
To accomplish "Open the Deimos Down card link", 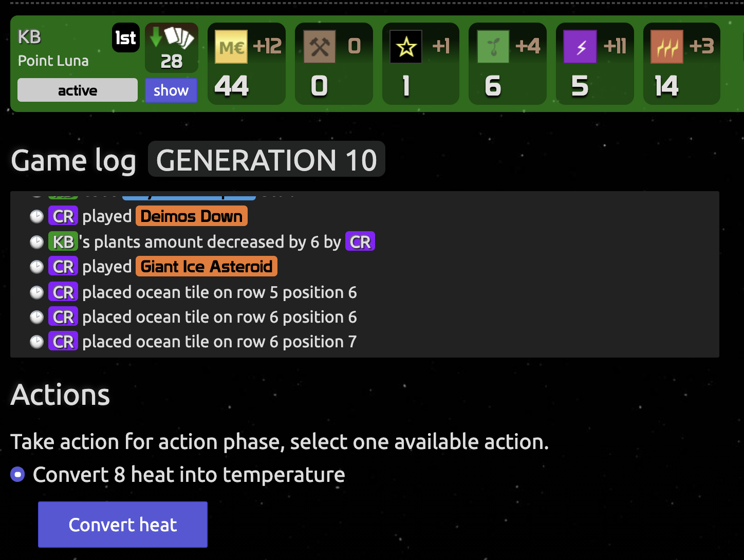I will (192, 216).
